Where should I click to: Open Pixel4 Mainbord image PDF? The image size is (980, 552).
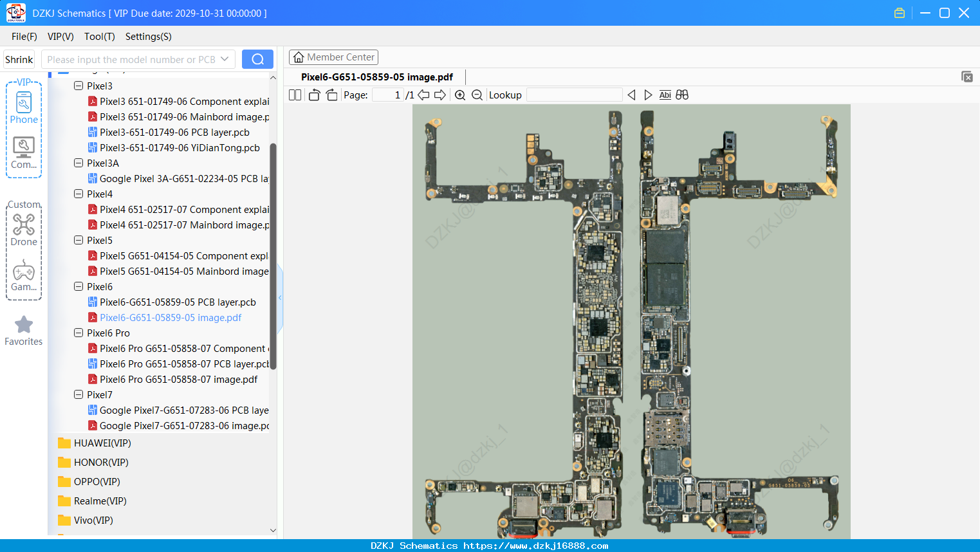pyautogui.click(x=179, y=225)
